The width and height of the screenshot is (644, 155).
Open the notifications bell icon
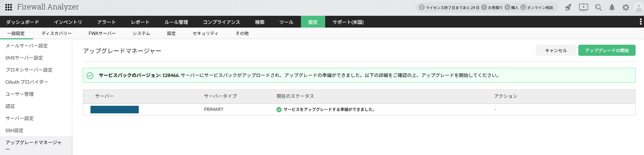(x=612, y=7)
